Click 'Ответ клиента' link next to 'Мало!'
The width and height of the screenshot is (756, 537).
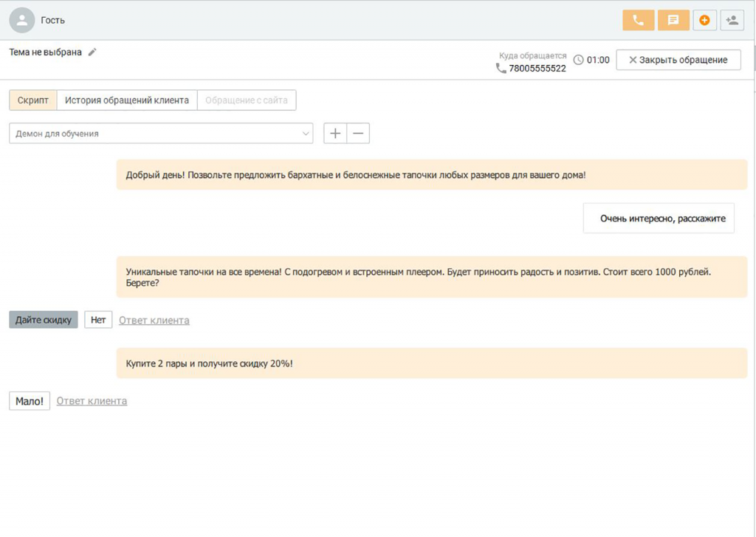(92, 401)
